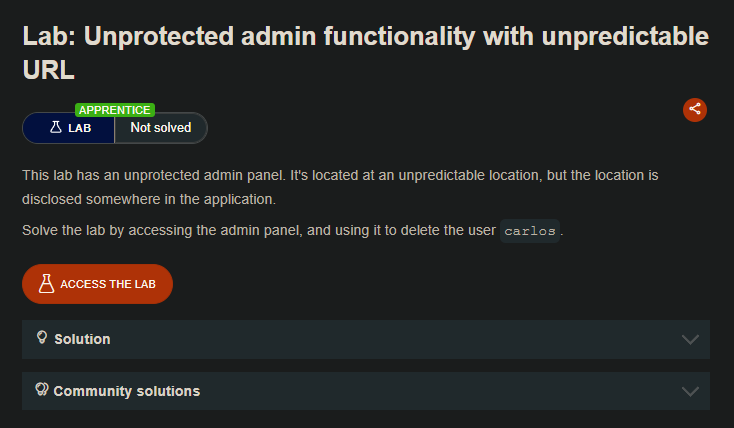Viewport: 734px width, 428px height.
Task: Click flask icon on Access the Lab button
Action: point(46,284)
